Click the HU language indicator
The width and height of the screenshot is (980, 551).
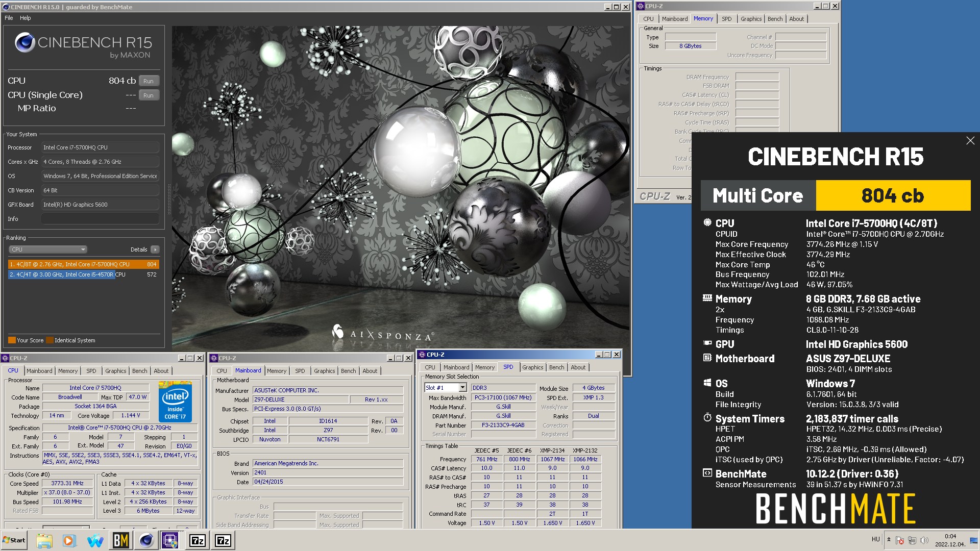coord(876,539)
